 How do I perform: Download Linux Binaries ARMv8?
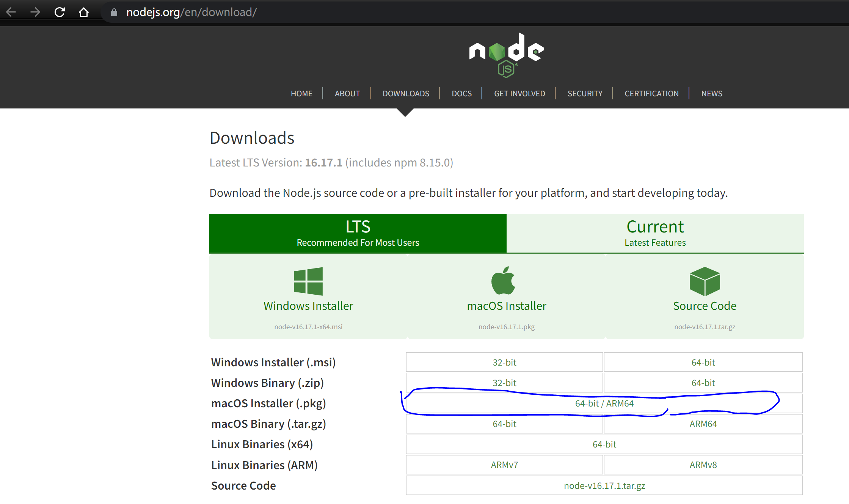click(x=703, y=465)
